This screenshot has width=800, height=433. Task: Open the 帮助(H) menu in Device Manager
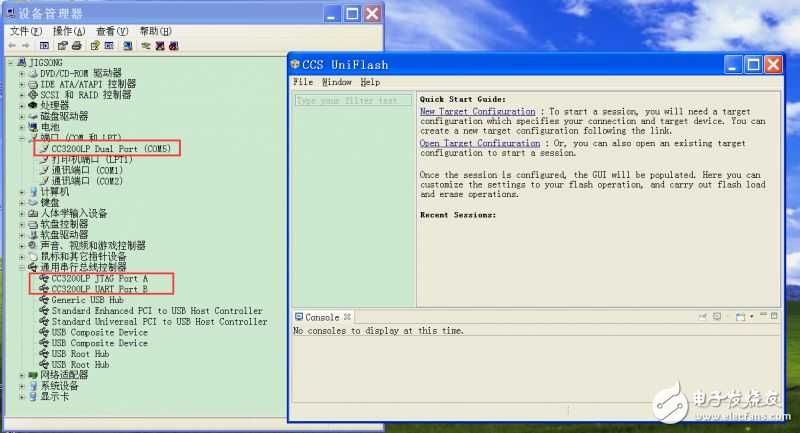click(x=156, y=31)
